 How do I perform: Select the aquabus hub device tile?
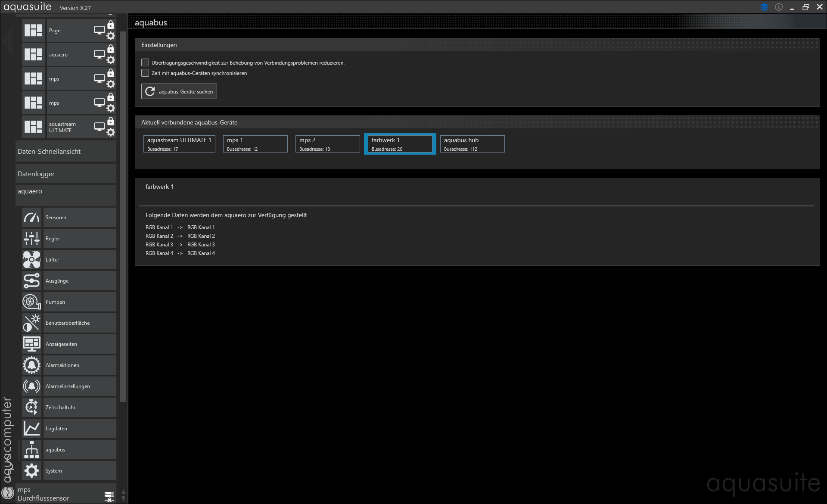click(x=473, y=144)
